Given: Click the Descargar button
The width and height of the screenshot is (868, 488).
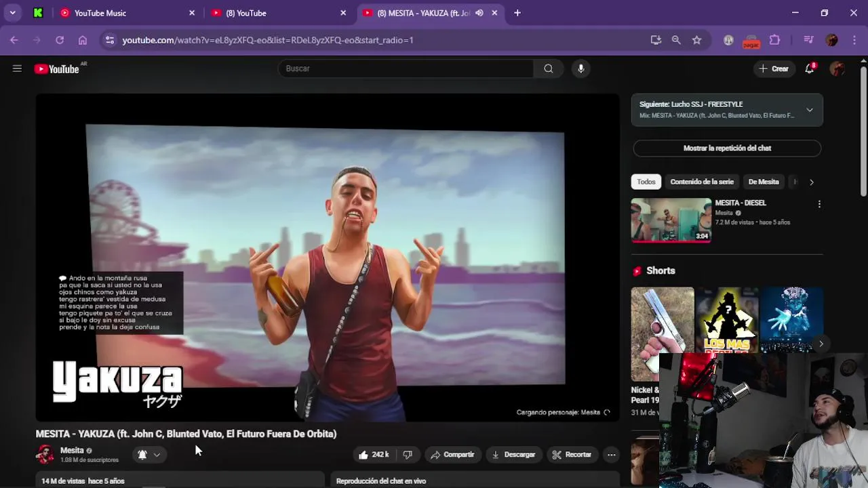Looking at the screenshot, I should tap(513, 455).
